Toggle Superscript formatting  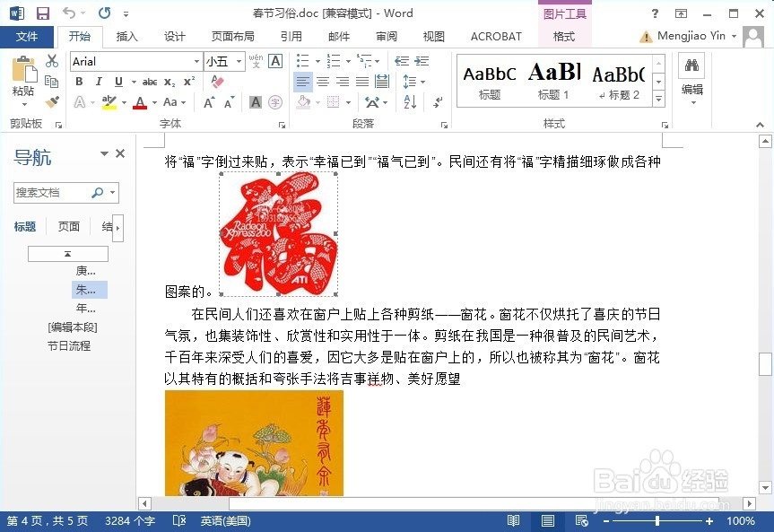(x=189, y=82)
